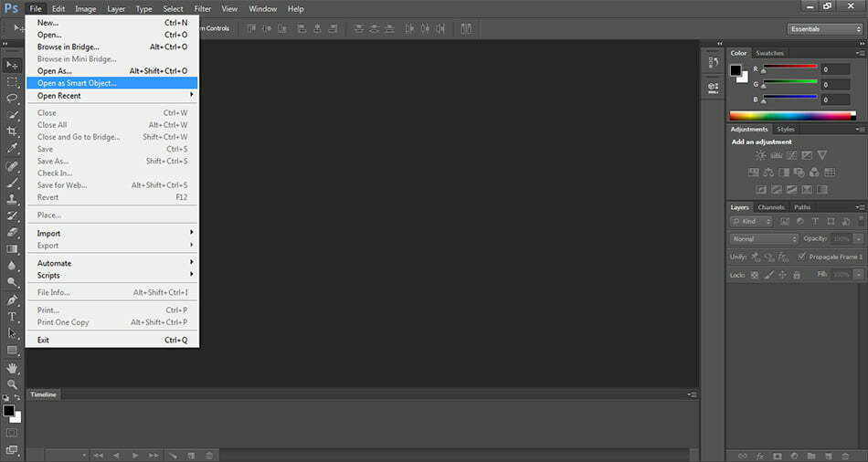
Task: Toggle lock image pixels brush icon
Action: (x=769, y=275)
